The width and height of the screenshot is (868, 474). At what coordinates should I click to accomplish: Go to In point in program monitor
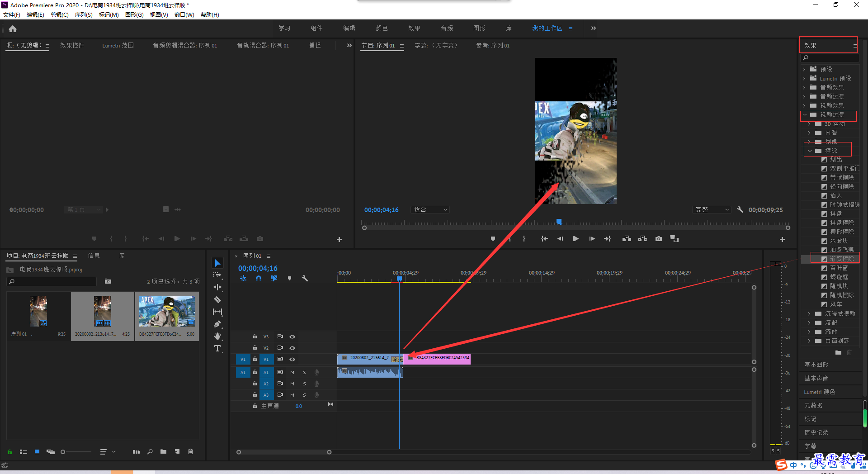(544, 239)
